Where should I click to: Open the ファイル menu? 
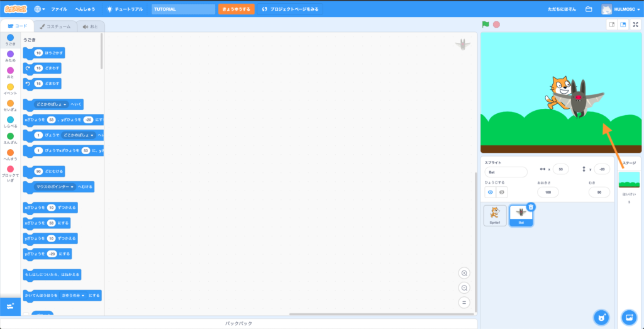point(59,9)
